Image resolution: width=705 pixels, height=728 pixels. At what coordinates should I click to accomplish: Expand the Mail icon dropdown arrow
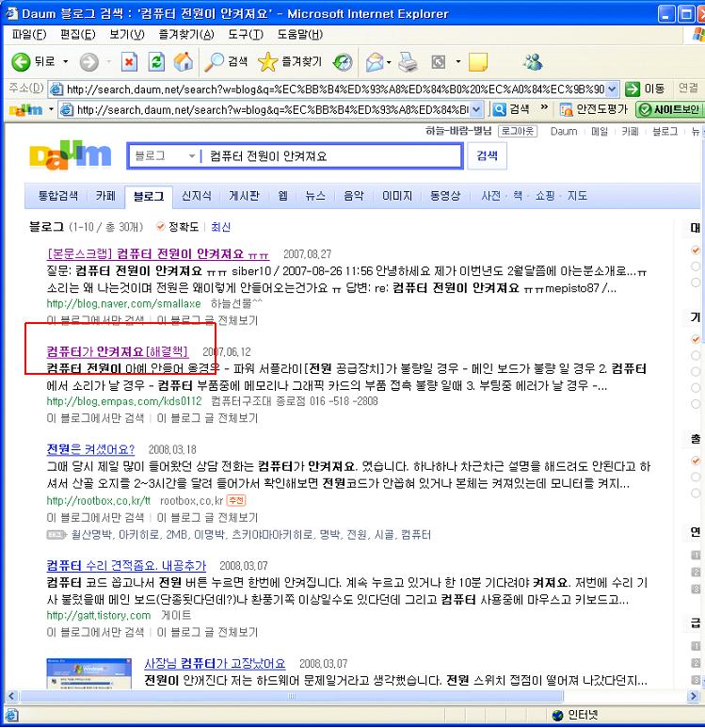[389, 62]
